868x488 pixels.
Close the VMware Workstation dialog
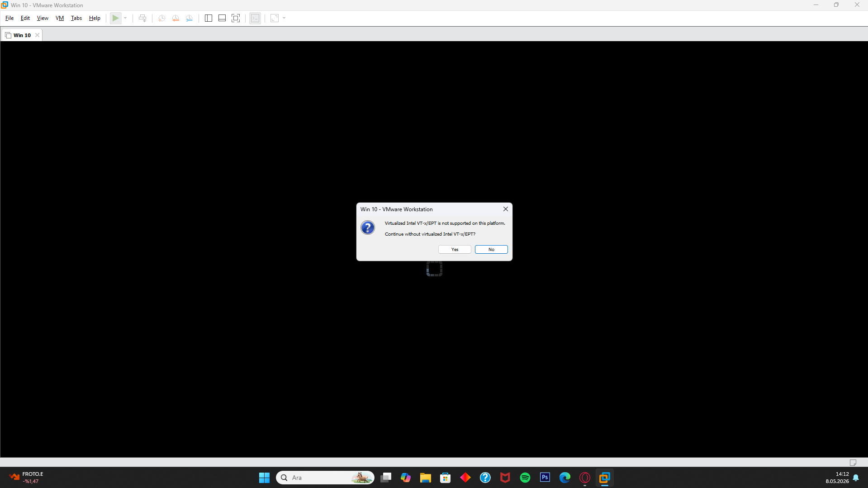tap(506, 209)
